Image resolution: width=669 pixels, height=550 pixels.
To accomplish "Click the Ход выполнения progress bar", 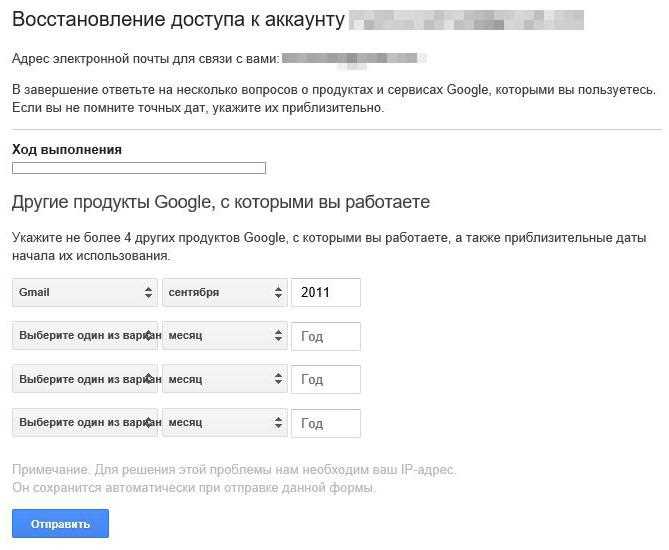I will (x=139, y=168).
